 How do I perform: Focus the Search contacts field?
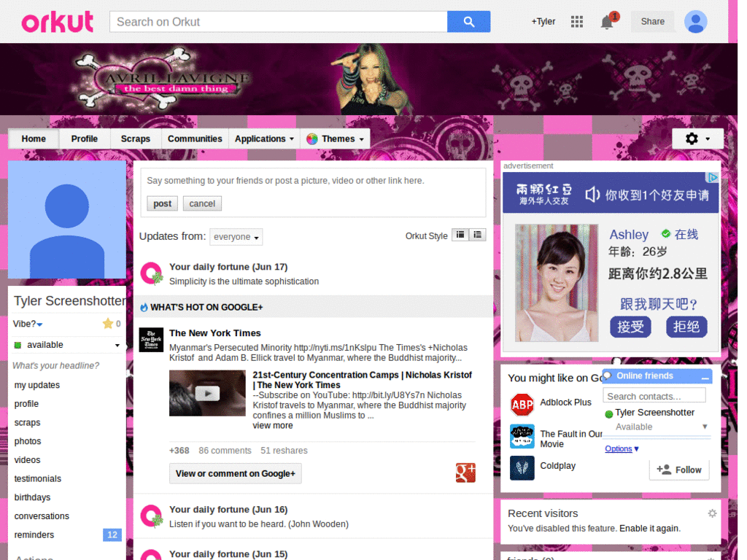(x=654, y=396)
